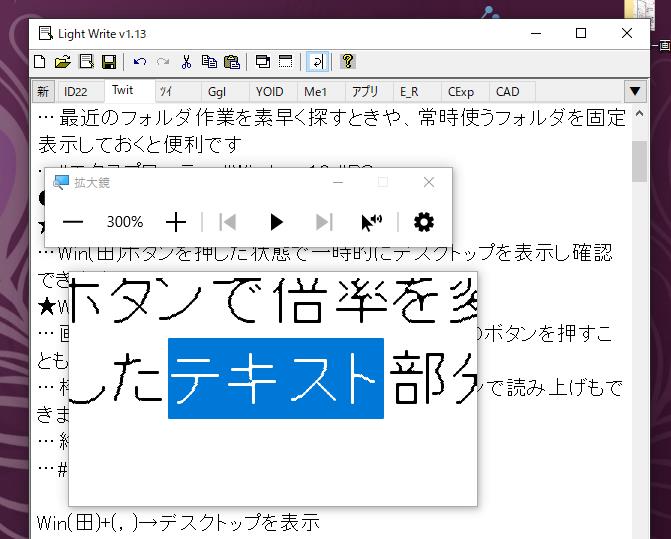This screenshot has width=671, height=539.
Task: Maximize the Light Write window
Action: [581, 33]
